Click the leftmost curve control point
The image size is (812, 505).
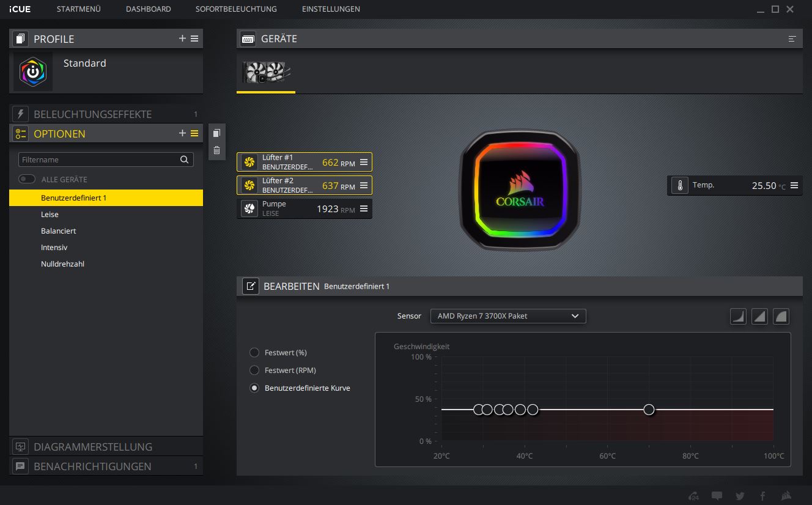coord(479,409)
